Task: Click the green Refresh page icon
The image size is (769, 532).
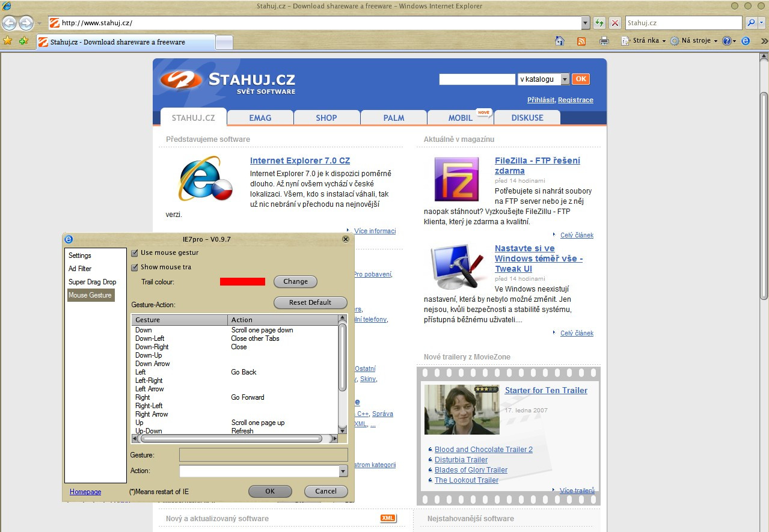Action: 599,23
